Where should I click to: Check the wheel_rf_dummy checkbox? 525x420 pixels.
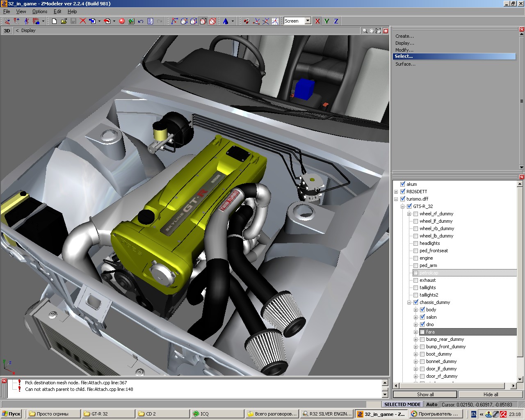[x=416, y=214]
